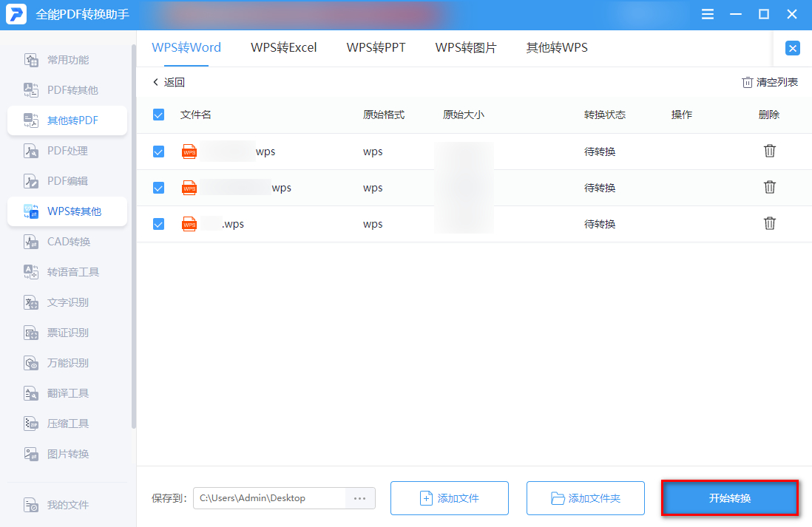
Task: Uncheck the select-all checkbox in file list header
Action: 158,115
